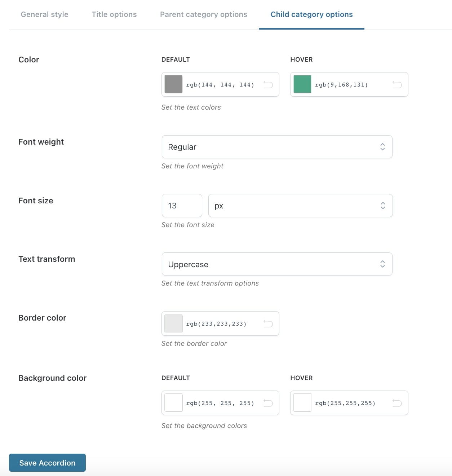Open the Text transform dropdown showing Uppercase
The width and height of the screenshot is (452, 476).
pyautogui.click(x=277, y=264)
